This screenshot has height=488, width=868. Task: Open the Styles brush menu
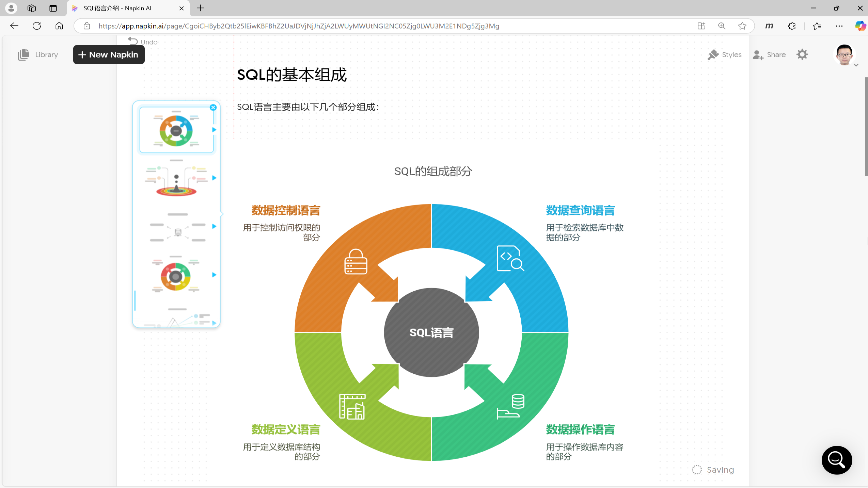point(725,54)
